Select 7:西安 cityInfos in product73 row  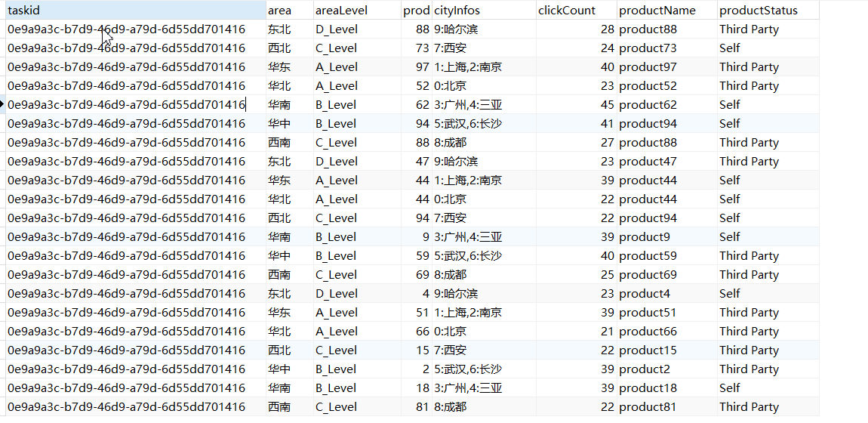click(x=484, y=48)
